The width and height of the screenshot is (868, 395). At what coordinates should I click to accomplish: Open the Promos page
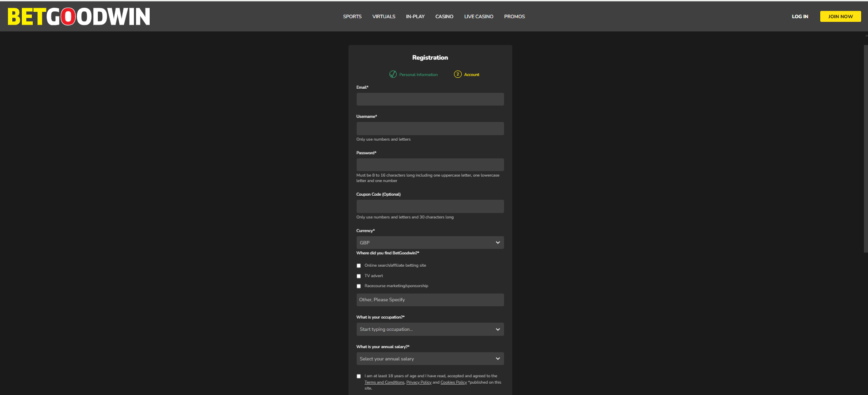click(515, 16)
